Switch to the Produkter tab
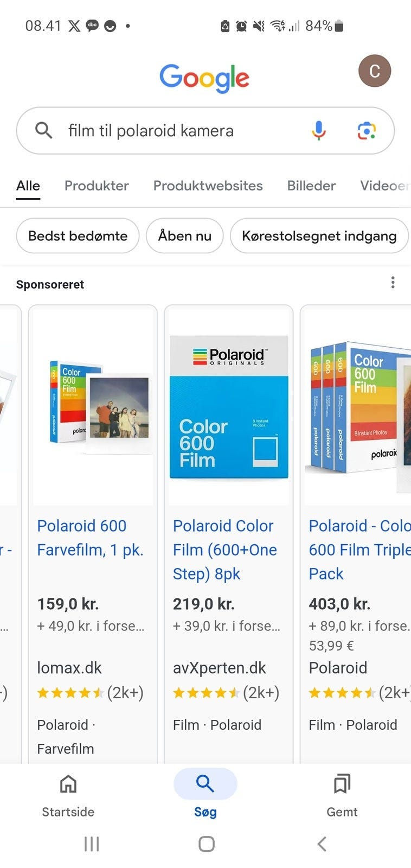 click(x=97, y=186)
